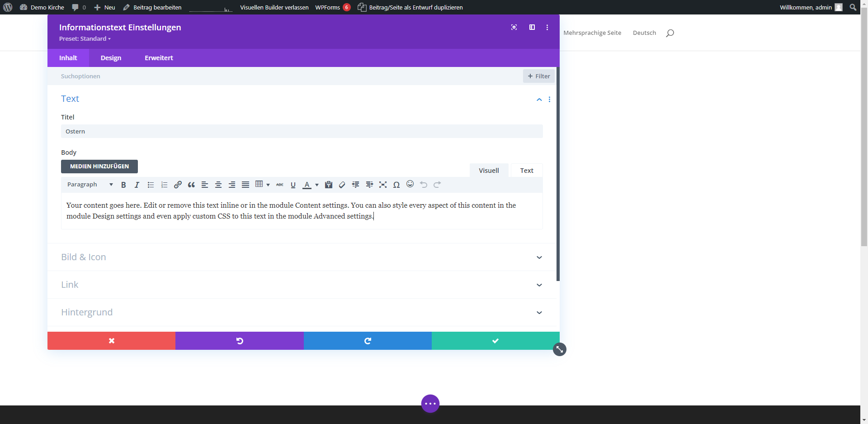This screenshot has height=424, width=868.
Task: Apply italic formatting in the editor
Action: pos(137,185)
